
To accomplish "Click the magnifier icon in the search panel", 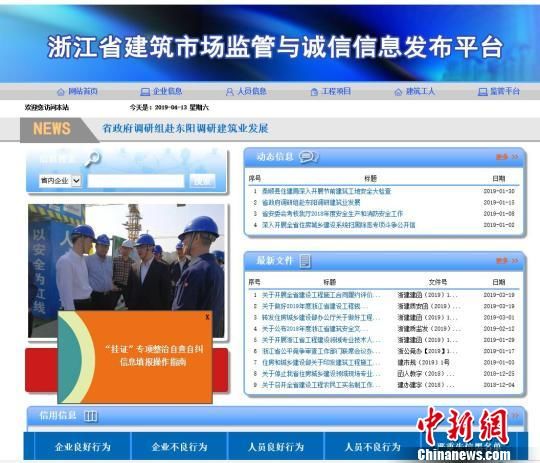I will [92, 159].
